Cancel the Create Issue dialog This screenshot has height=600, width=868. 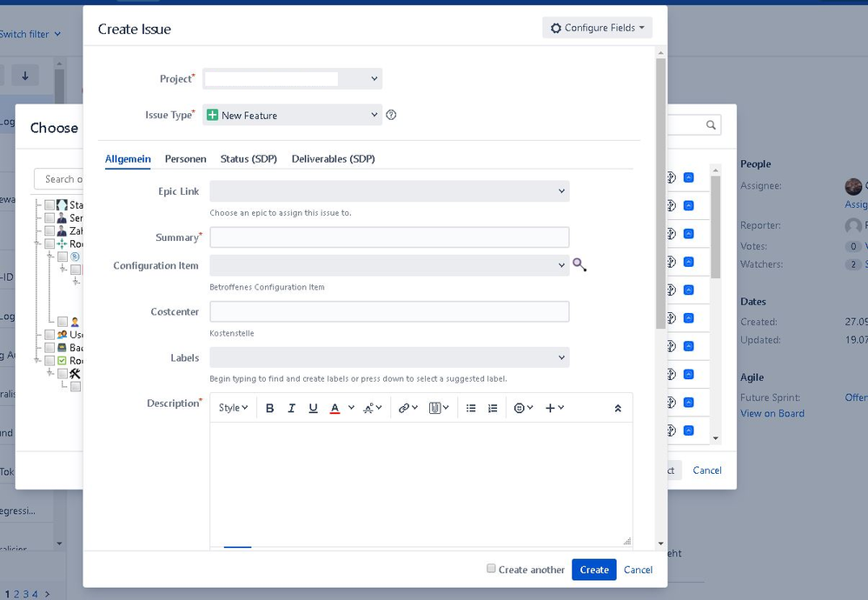[x=638, y=570]
